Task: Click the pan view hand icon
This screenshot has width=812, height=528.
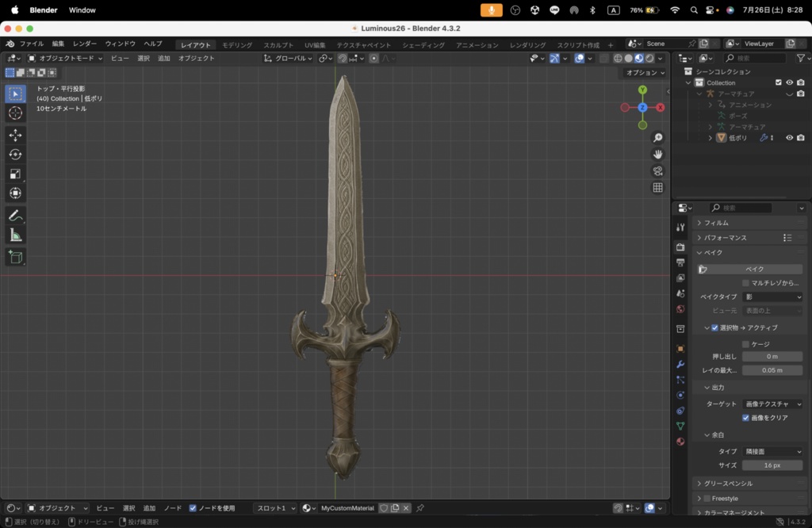Action: pyautogui.click(x=657, y=155)
